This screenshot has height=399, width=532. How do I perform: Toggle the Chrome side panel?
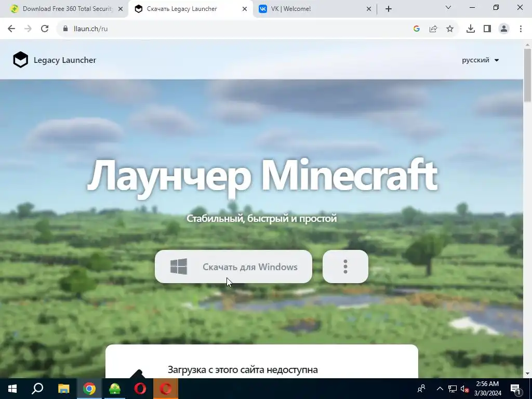coord(487,29)
